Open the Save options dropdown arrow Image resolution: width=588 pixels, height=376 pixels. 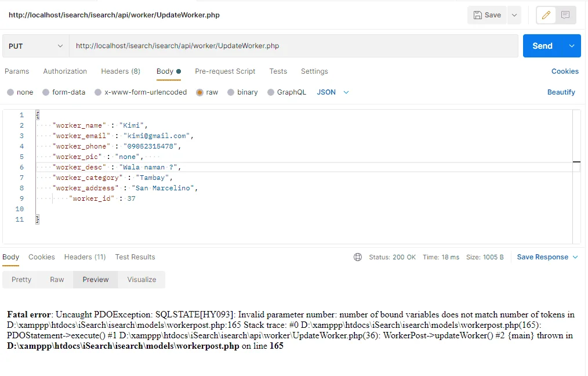[514, 15]
